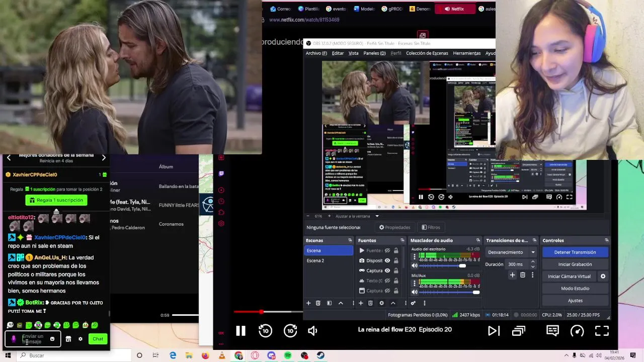Mute Audio del escritorio speaker

pos(415,265)
